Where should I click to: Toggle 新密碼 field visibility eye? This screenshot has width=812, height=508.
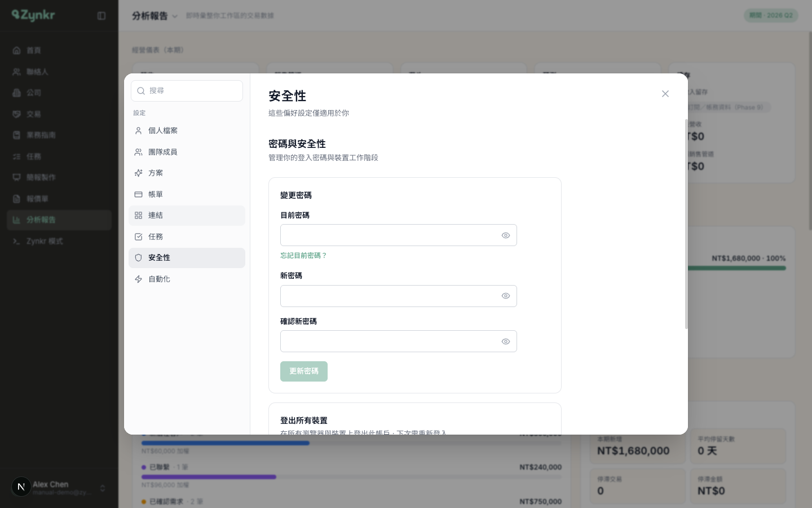tap(506, 296)
